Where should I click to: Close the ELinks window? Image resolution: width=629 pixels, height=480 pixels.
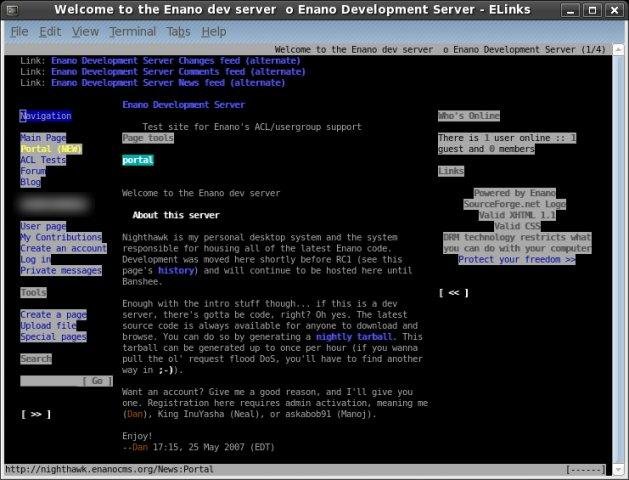(x=614, y=10)
